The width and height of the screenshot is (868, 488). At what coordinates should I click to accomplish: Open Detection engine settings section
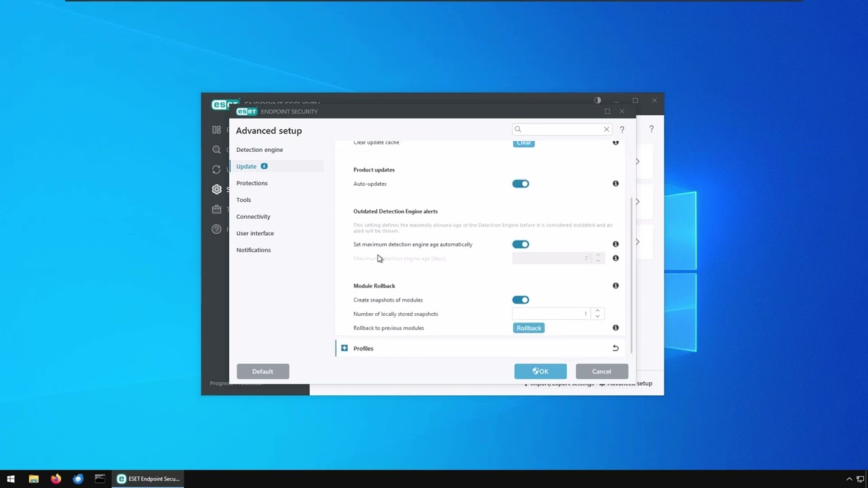tap(260, 150)
